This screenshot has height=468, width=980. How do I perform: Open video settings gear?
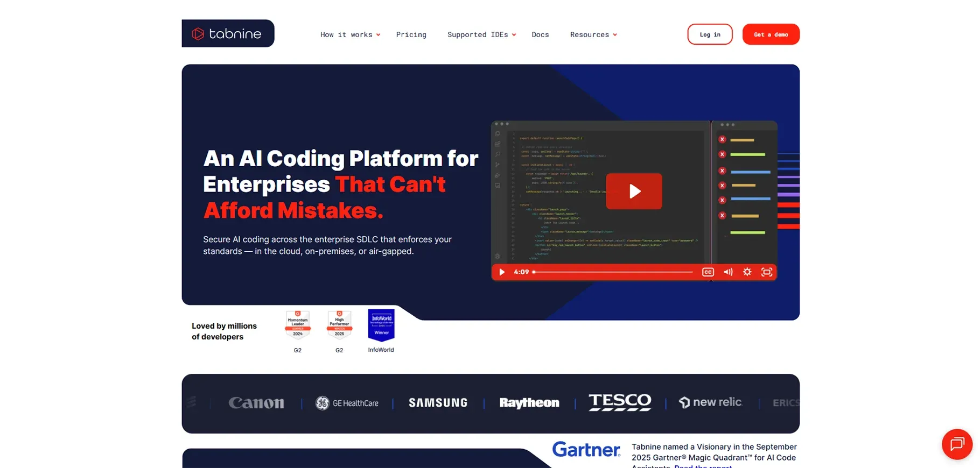pyautogui.click(x=747, y=272)
